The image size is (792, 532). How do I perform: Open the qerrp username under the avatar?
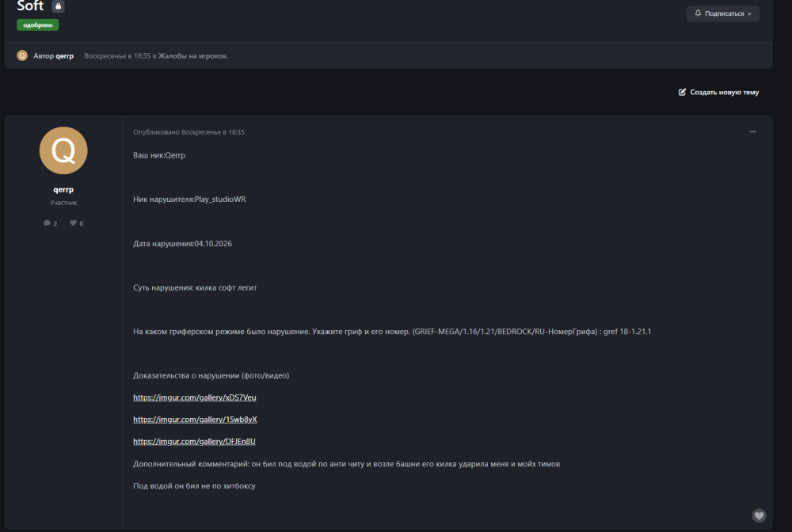pyautogui.click(x=63, y=190)
